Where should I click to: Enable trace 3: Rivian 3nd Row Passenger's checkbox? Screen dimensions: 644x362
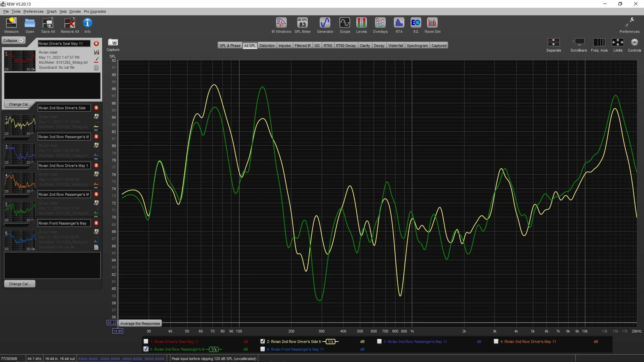pyautogui.click(x=379, y=341)
